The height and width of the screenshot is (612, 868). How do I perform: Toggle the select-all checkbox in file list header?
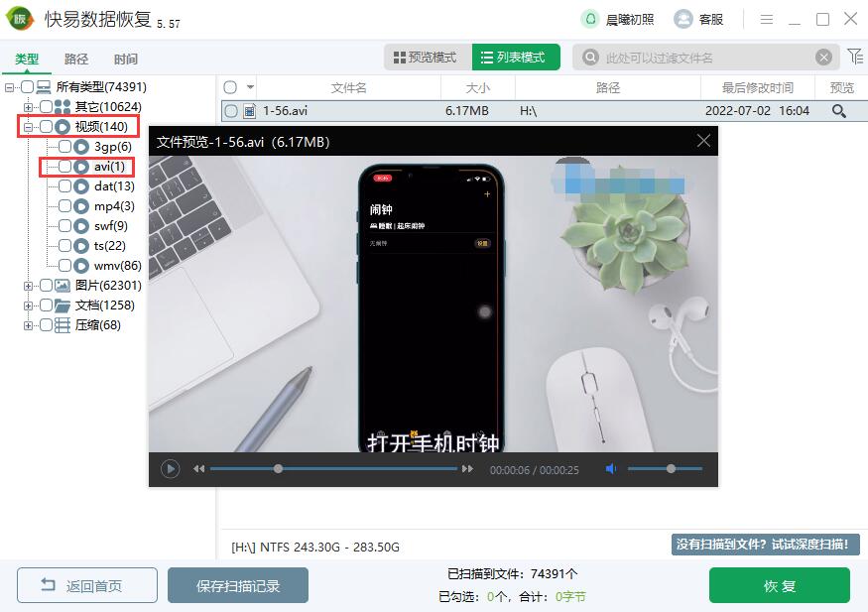click(x=230, y=87)
